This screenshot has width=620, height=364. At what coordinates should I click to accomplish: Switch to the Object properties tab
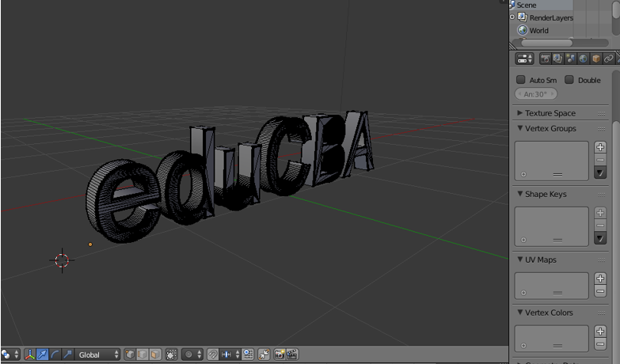(x=596, y=59)
